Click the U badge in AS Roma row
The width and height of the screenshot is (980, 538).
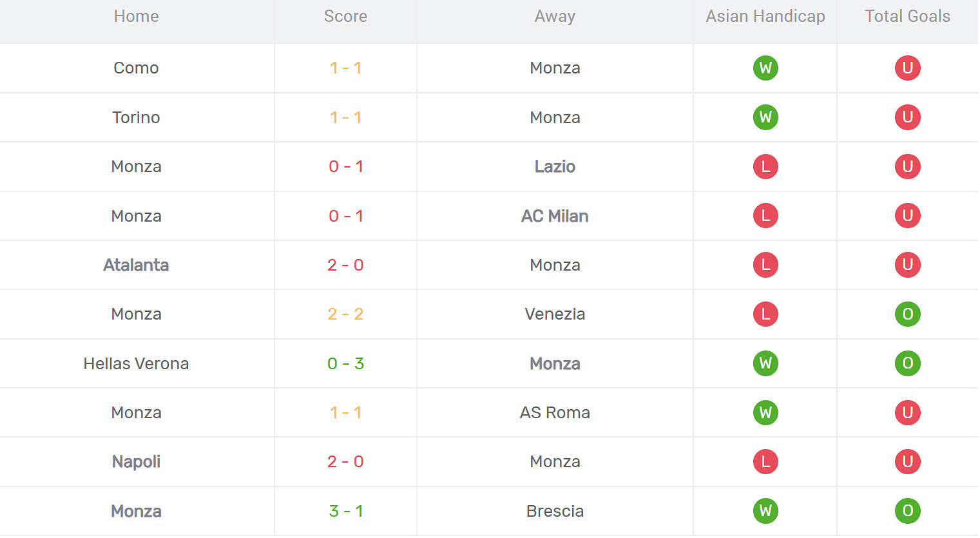point(907,412)
